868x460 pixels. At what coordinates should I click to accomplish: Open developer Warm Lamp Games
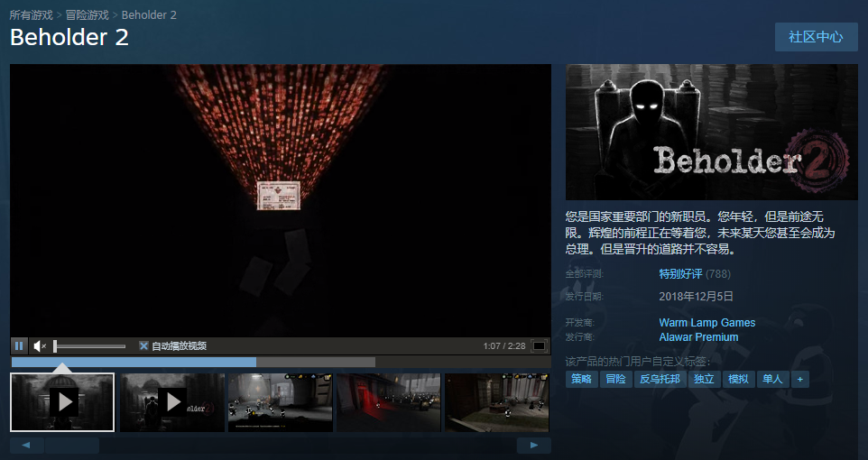click(x=706, y=323)
